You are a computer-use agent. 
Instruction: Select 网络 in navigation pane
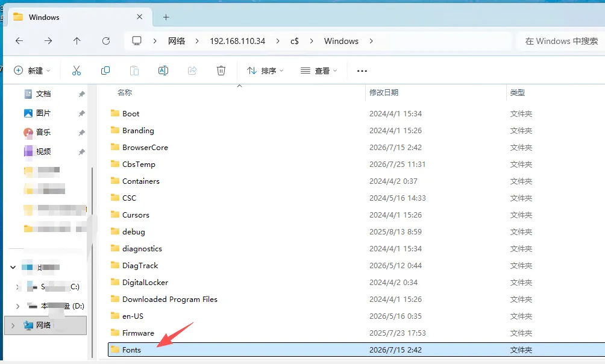tap(46, 325)
